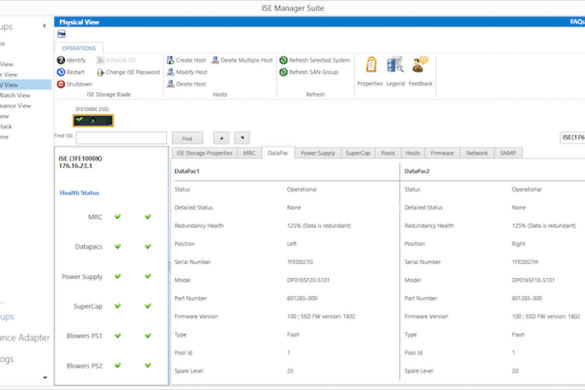Screen dimensions: 585x390
Task: Open the SNMP tab
Action: pos(508,153)
